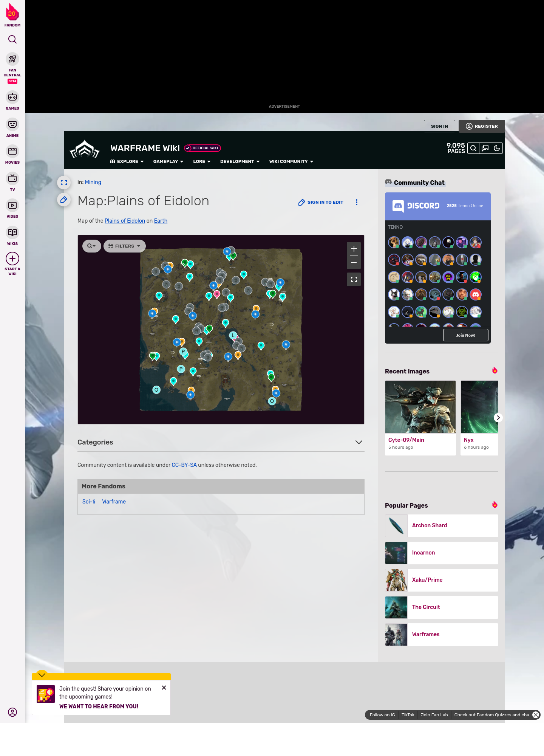Toggle dark theme moon icon
The width and height of the screenshot is (544, 756).
[x=497, y=149]
